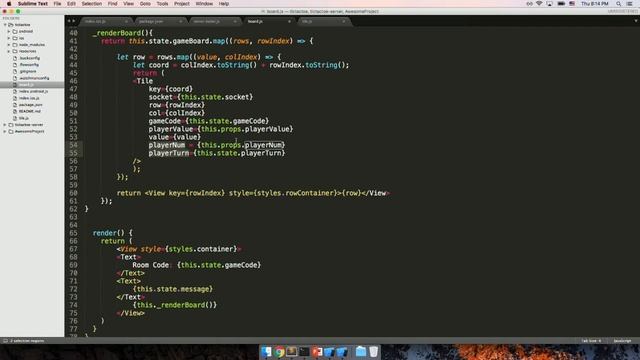Viewport: 640px width, 360px height.
Task: Open the Sublime Text application menu
Action: pyautogui.click(x=33, y=4)
